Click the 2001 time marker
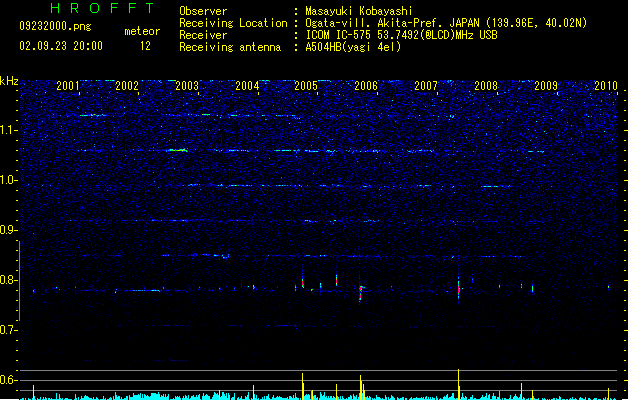 tap(67, 86)
